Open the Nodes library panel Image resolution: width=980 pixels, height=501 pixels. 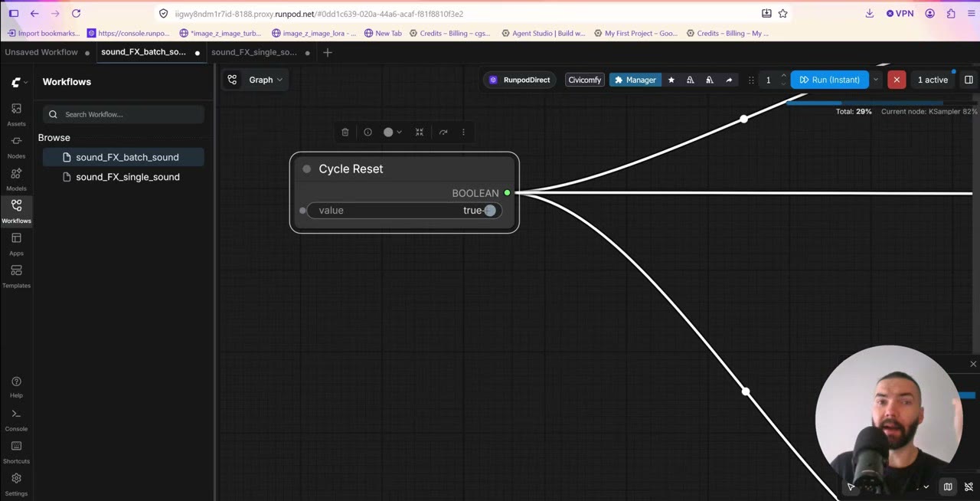click(16, 146)
